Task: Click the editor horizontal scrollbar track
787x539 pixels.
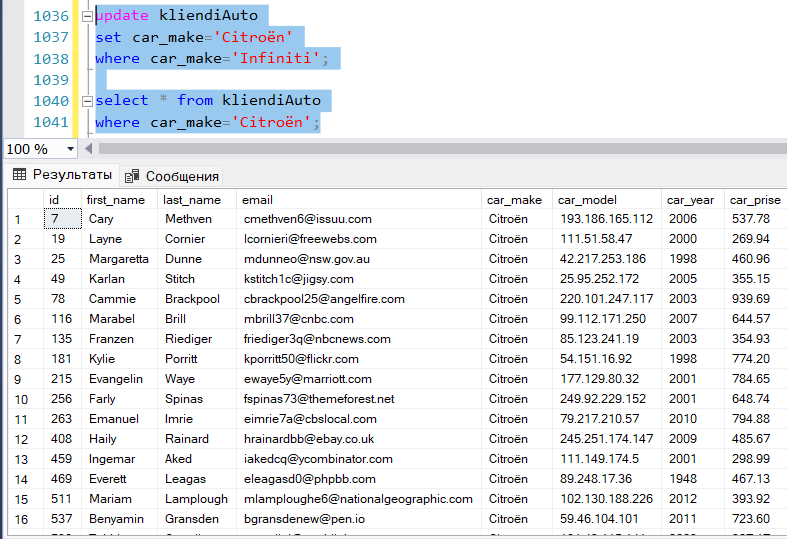Action: pyautogui.click(x=442, y=149)
